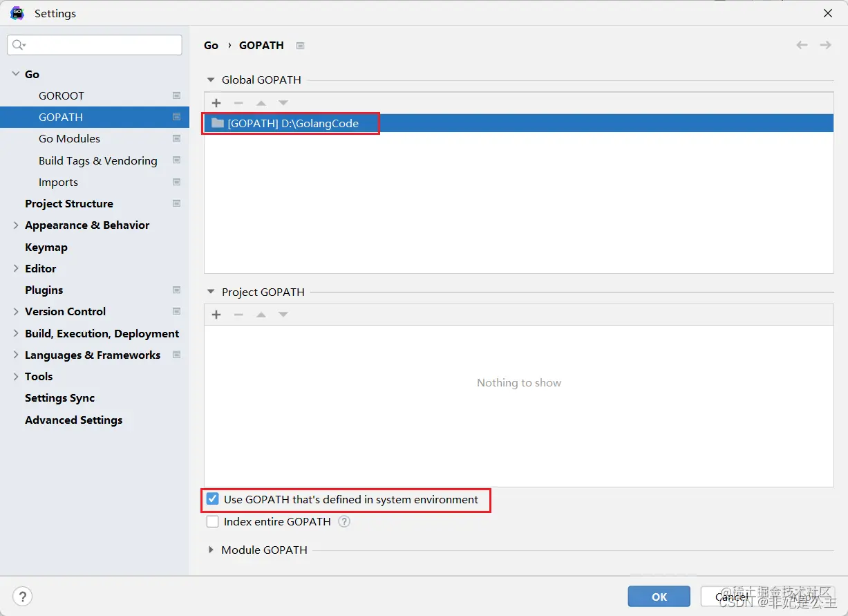Disable Use GOPATH from system environment
Image resolution: width=848 pixels, height=616 pixels.
coord(211,499)
